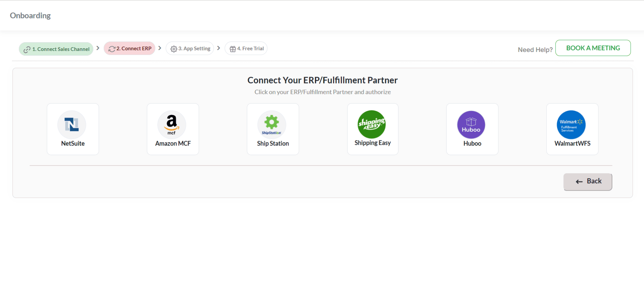The image size is (644, 305).
Task: Switch to step 3. App Setting
Action: 190,48
